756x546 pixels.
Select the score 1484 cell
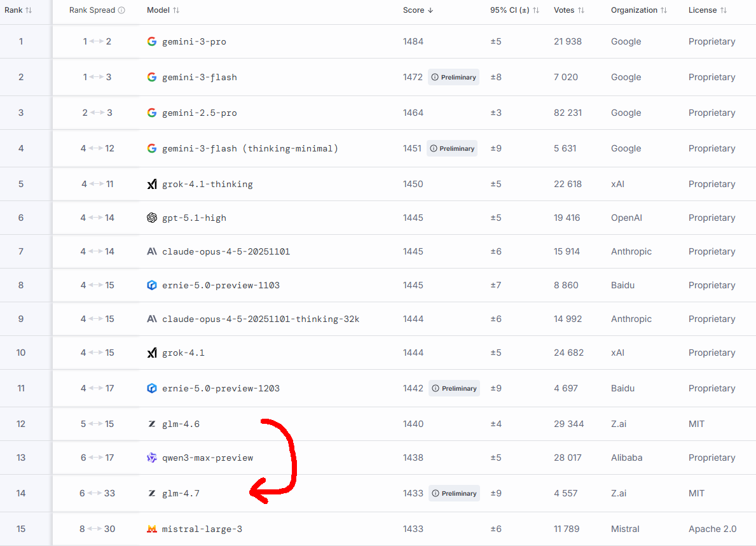(413, 41)
